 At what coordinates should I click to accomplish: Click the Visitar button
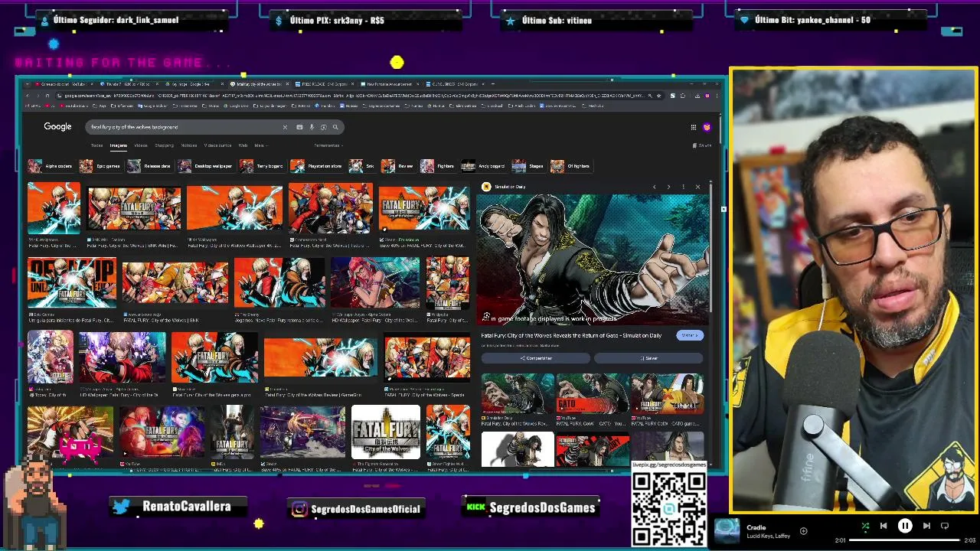click(x=690, y=336)
